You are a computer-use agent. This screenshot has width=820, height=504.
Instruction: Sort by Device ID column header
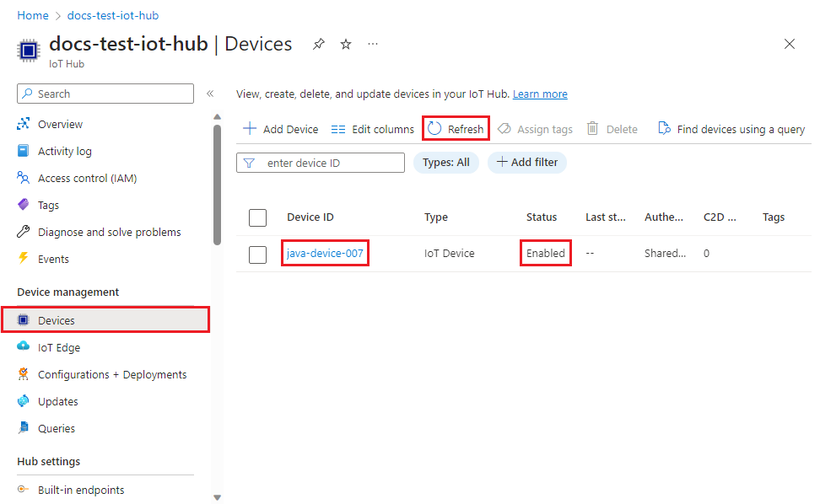[x=310, y=217]
